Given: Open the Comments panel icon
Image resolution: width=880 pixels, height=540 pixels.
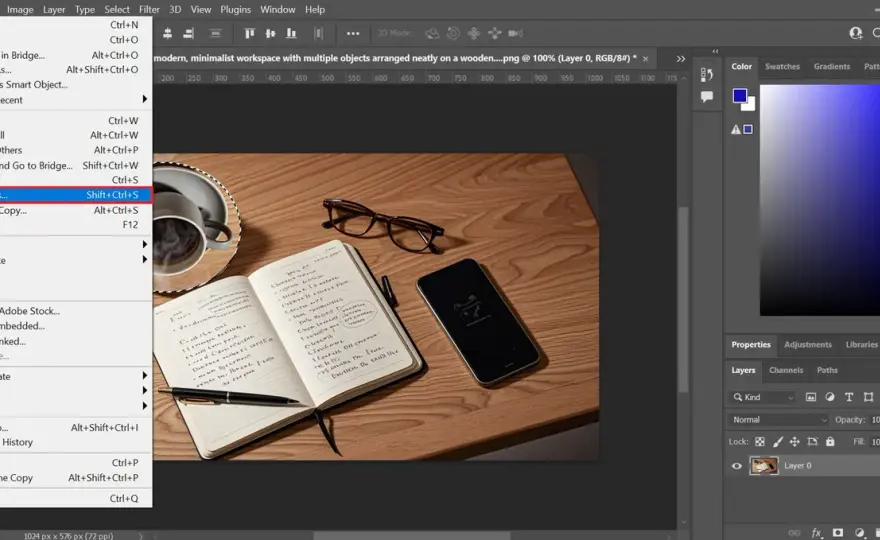Looking at the screenshot, I should tap(707, 97).
